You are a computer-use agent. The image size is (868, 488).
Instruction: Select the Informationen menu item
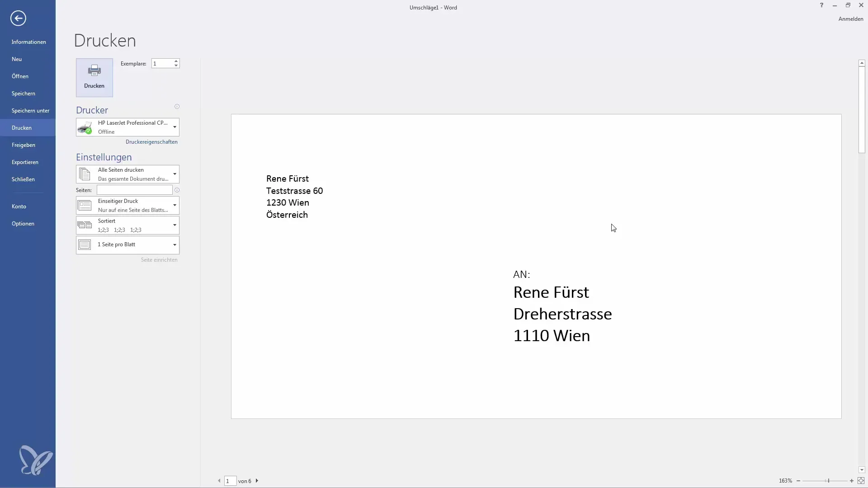[28, 42]
